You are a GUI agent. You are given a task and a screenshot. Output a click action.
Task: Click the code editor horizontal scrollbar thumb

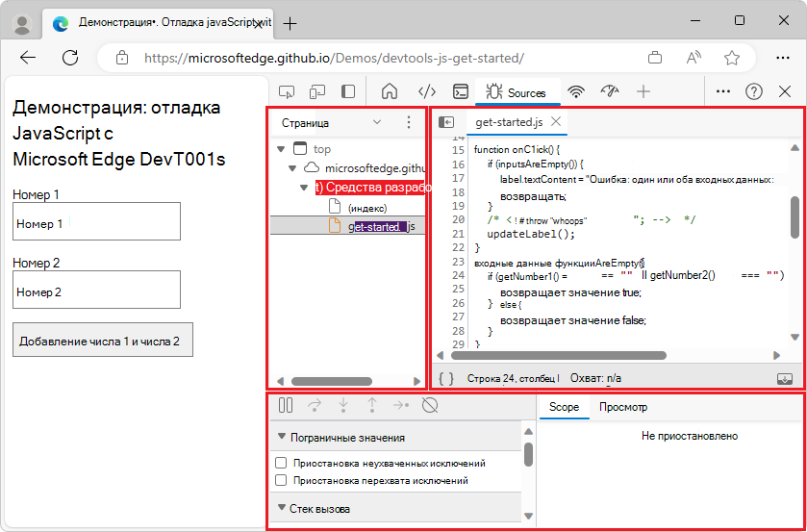pyautogui.click(x=559, y=355)
